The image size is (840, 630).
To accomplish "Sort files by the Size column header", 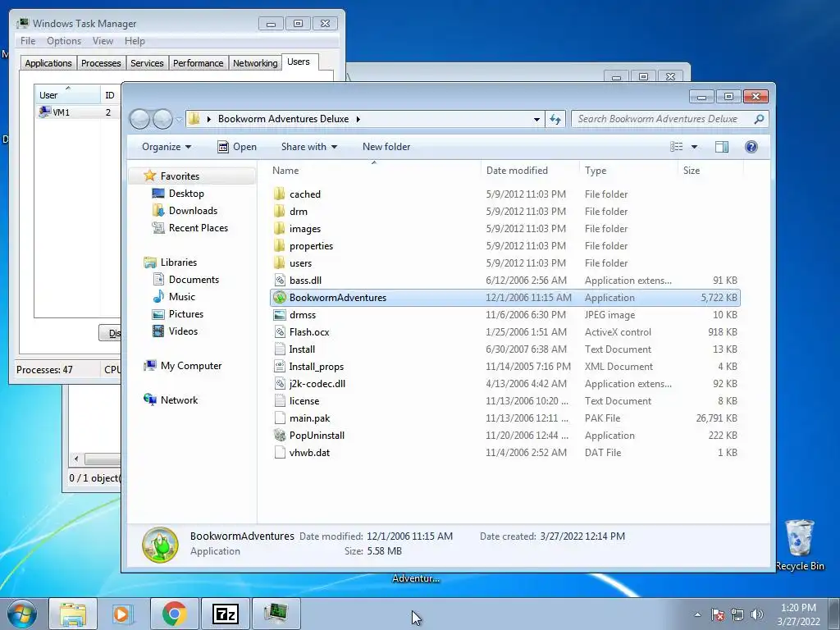I will point(711,171).
